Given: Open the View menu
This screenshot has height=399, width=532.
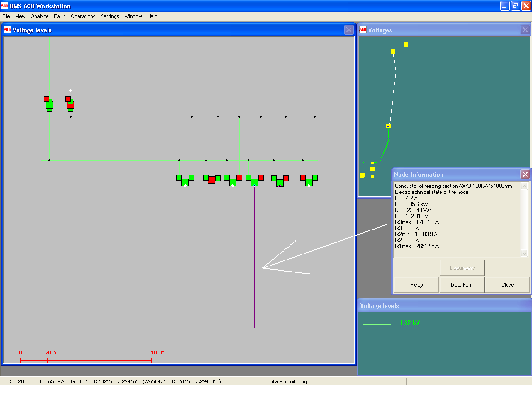Looking at the screenshot, I should point(20,16).
